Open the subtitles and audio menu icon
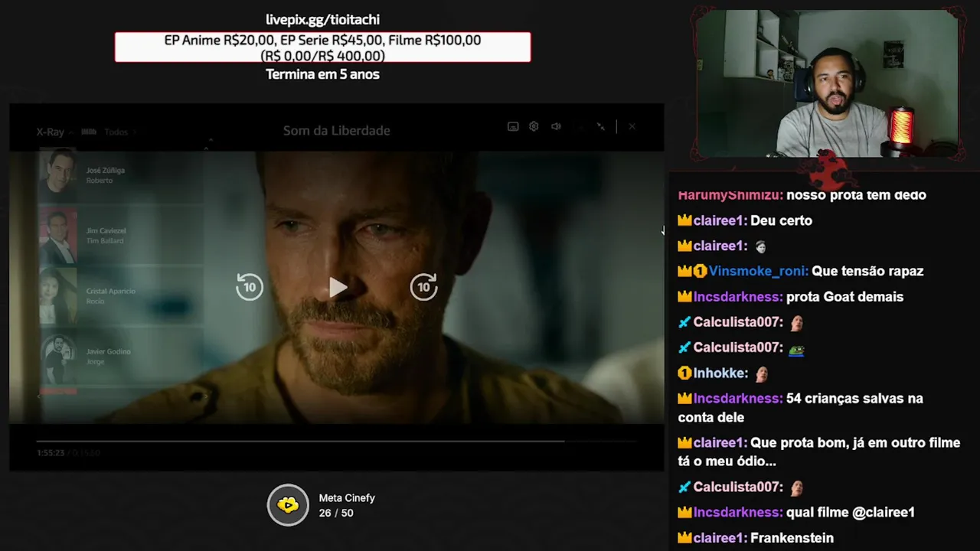Screen dimensions: 980x551 (513, 126)
